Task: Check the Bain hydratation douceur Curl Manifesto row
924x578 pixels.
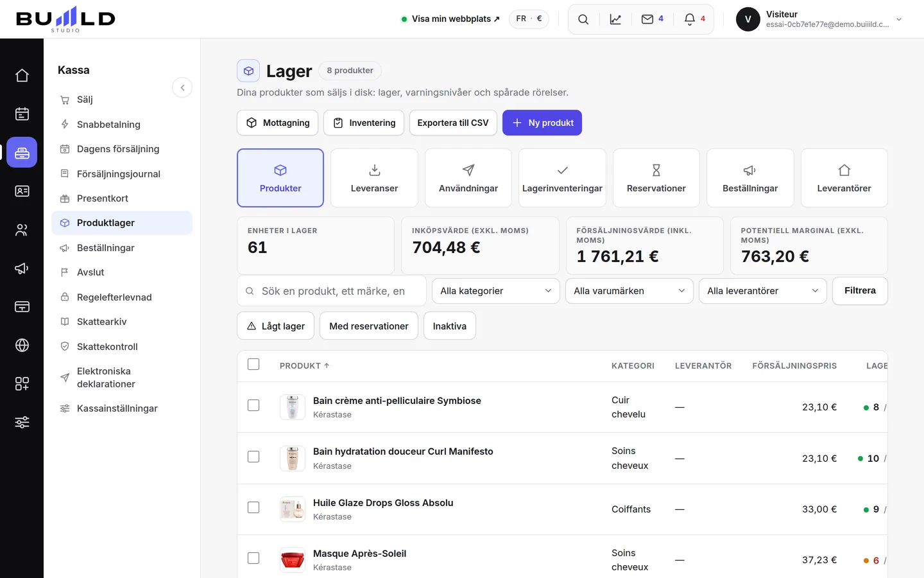Action: (253, 457)
